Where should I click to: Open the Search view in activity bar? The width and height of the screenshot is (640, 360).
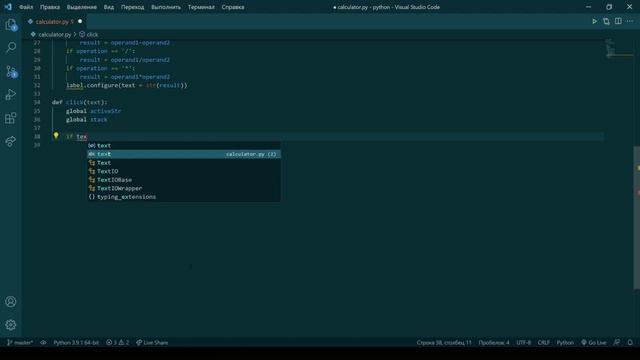click(x=11, y=47)
